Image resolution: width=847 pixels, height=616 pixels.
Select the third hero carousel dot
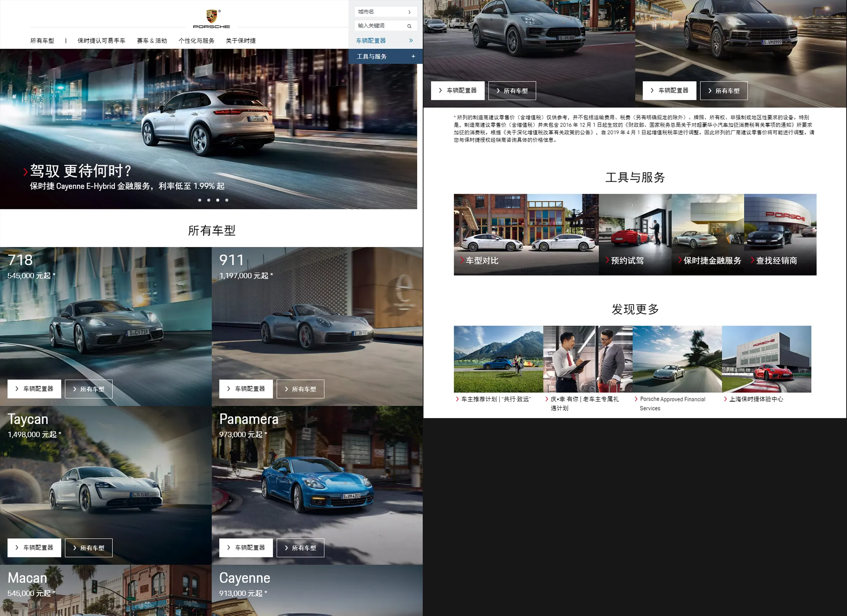218,200
